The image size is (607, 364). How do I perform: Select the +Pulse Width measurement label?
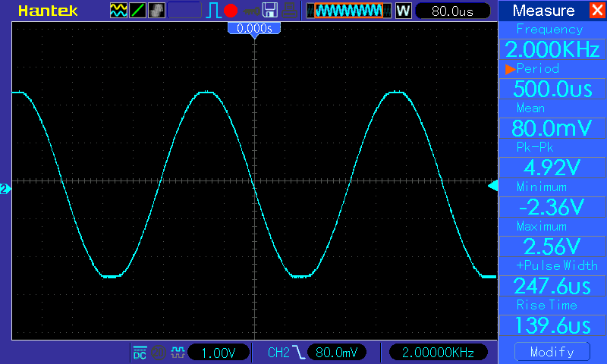pos(557,265)
